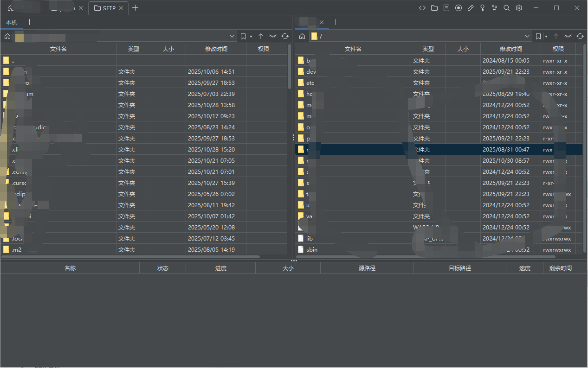Select the 本机 local tab
Image resolution: width=588 pixels, height=368 pixels.
(x=12, y=22)
